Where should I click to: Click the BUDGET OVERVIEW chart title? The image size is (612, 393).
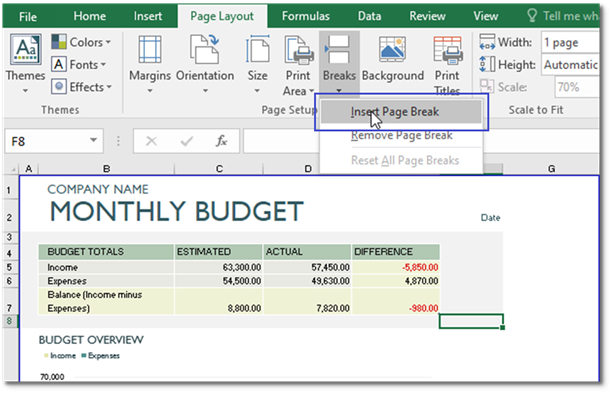pyautogui.click(x=91, y=340)
